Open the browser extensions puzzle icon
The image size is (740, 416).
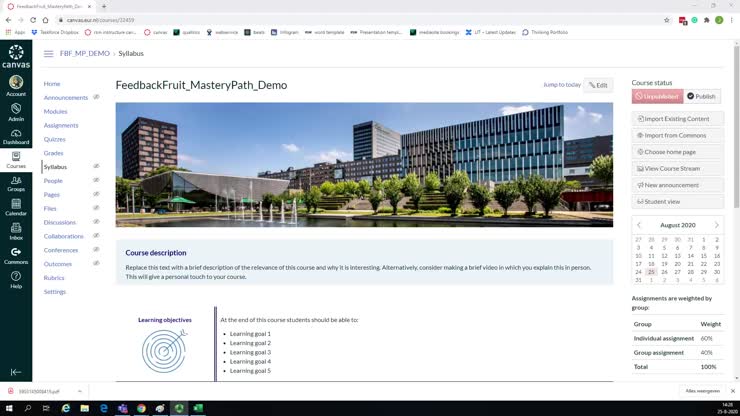pyautogui.click(x=706, y=20)
